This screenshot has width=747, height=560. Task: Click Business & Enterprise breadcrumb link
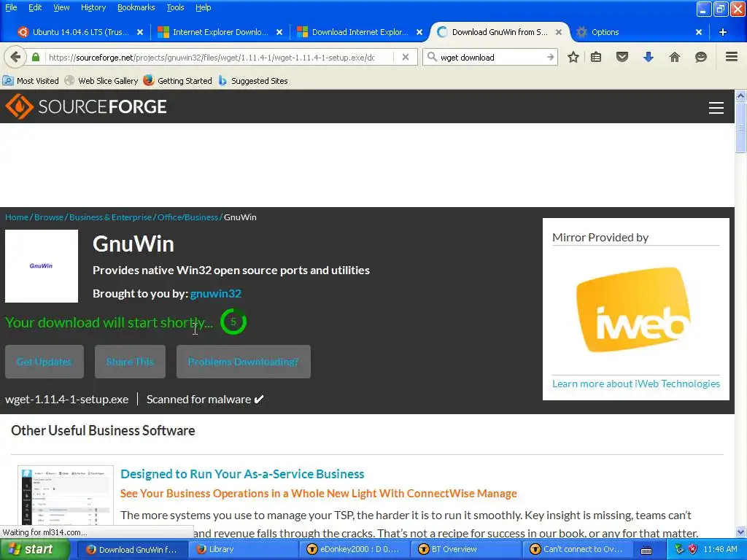pyautogui.click(x=111, y=217)
